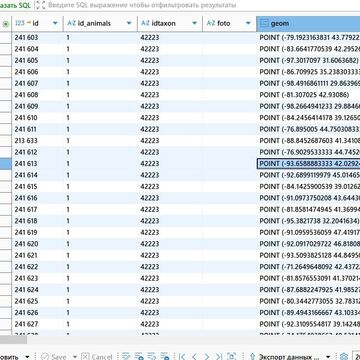
Task: Go to the next row
Action: [207, 356]
